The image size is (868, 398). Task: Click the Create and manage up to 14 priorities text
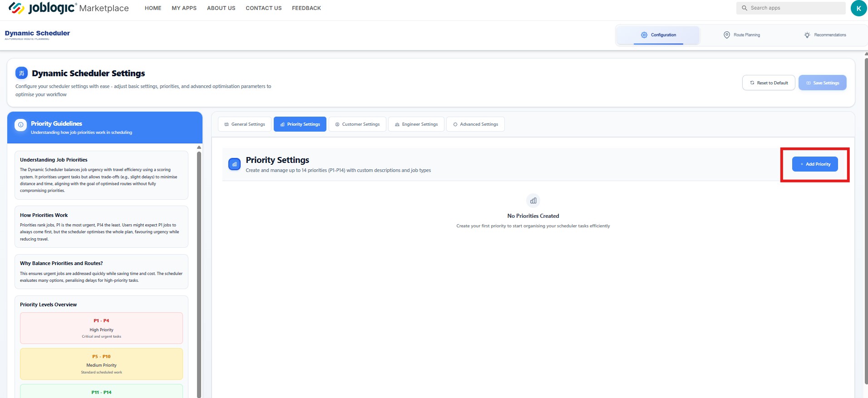(338, 171)
